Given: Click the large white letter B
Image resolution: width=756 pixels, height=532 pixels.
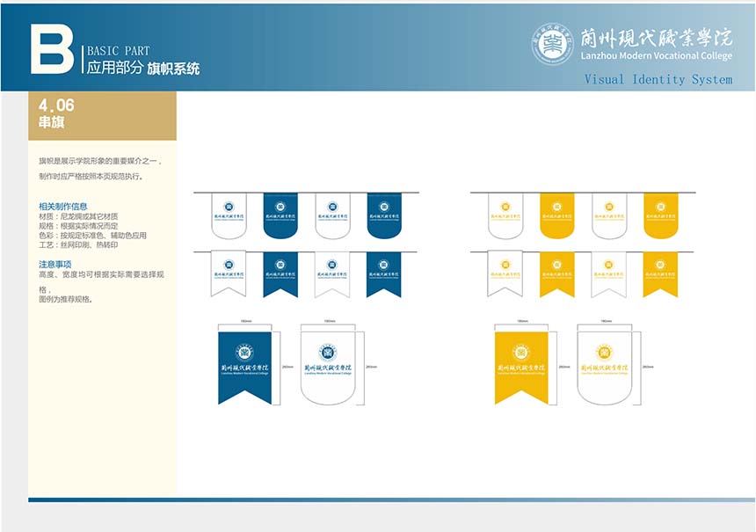Looking at the screenshot, I should pyautogui.click(x=51, y=50).
